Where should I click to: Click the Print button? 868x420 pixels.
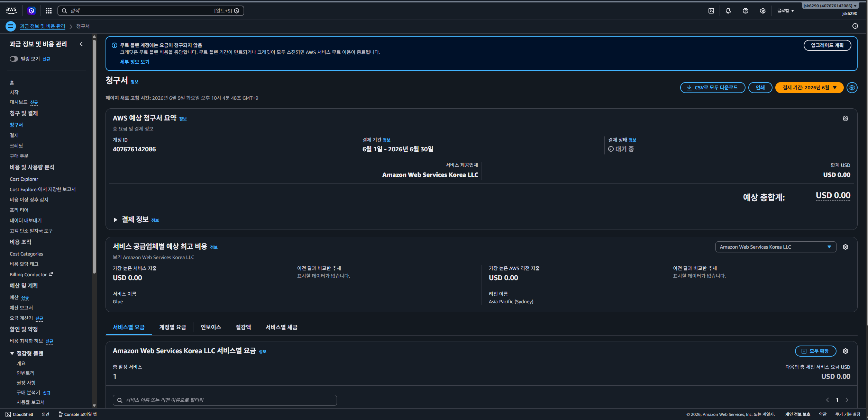pos(760,88)
